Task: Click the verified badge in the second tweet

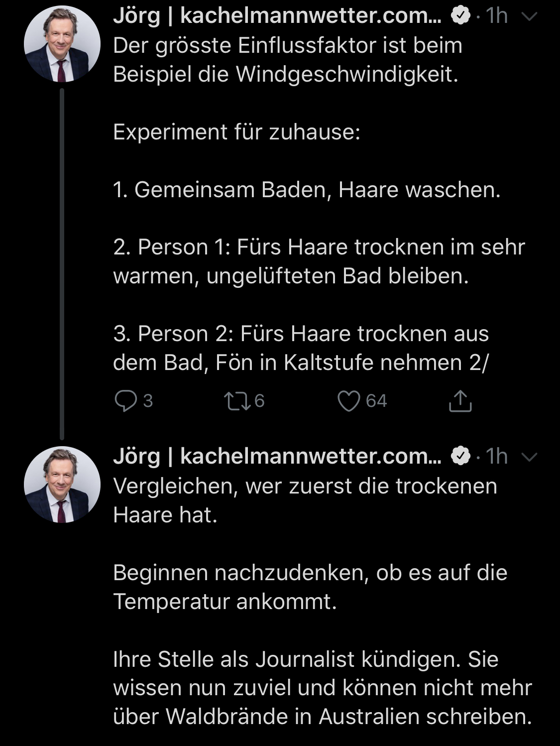Action: click(460, 456)
